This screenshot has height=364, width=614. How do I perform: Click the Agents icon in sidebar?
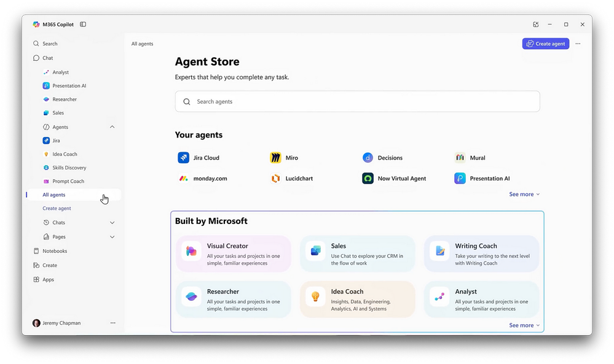[x=46, y=126]
